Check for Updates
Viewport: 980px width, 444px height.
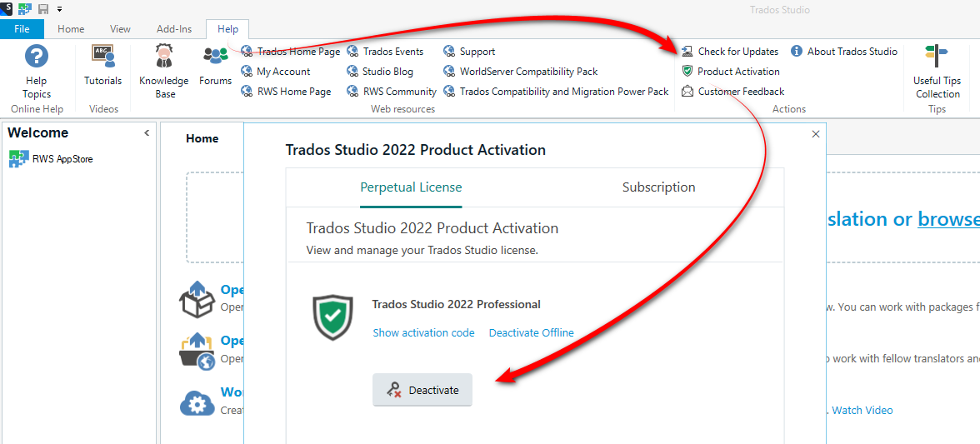(730, 52)
